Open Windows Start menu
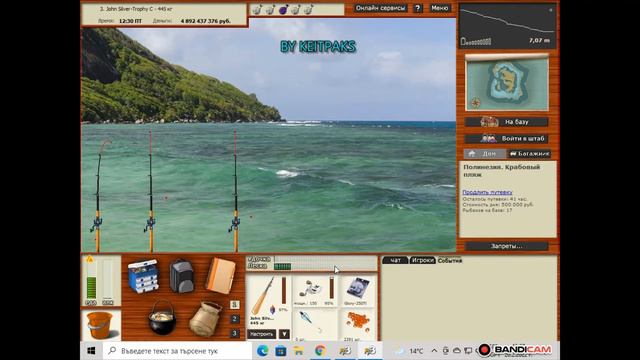 pyautogui.click(x=91, y=351)
